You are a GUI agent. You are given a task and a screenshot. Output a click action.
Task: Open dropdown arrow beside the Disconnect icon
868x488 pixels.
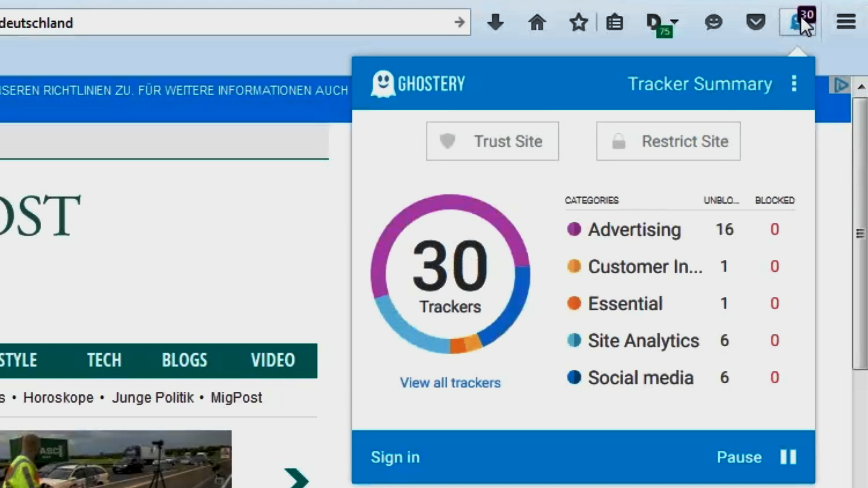675,21
